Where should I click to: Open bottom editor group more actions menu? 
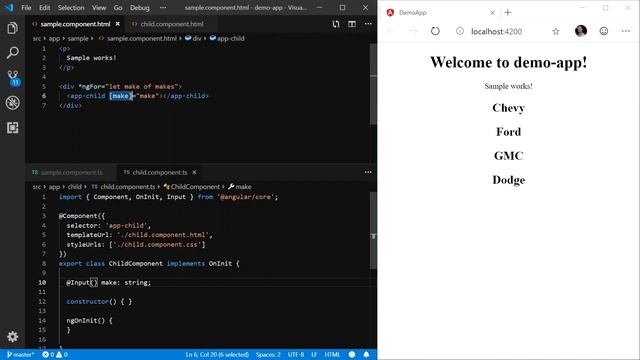368,172
